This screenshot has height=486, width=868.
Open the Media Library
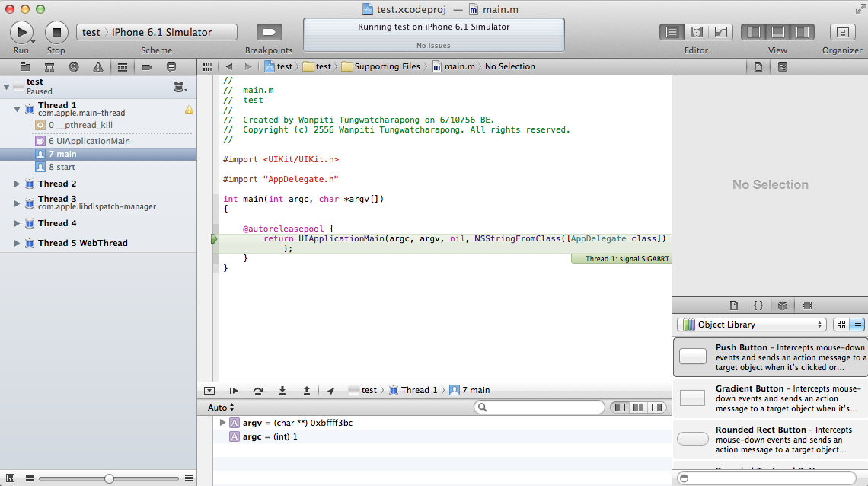click(807, 305)
